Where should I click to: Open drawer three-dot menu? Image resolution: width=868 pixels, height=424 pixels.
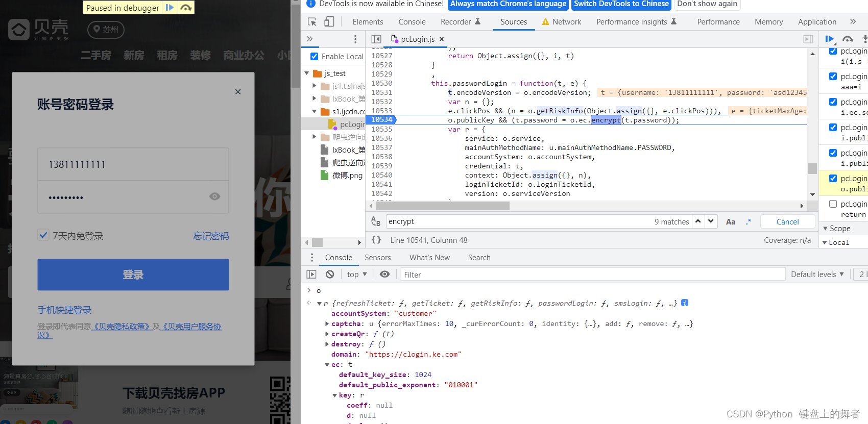(x=312, y=258)
